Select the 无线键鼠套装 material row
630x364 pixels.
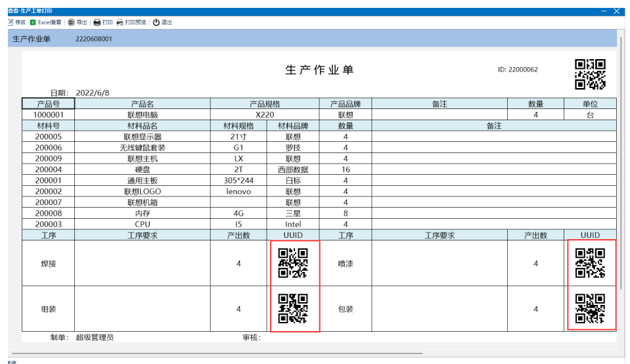coord(141,148)
